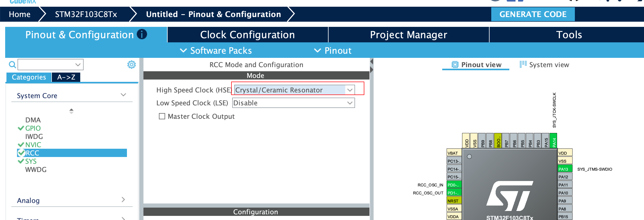Click the System view grid icon
644x220 pixels.
click(523, 64)
